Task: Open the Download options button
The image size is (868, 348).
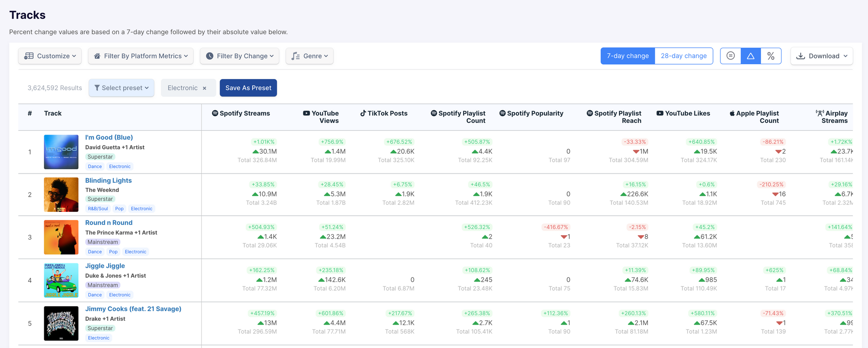Action: tap(822, 56)
